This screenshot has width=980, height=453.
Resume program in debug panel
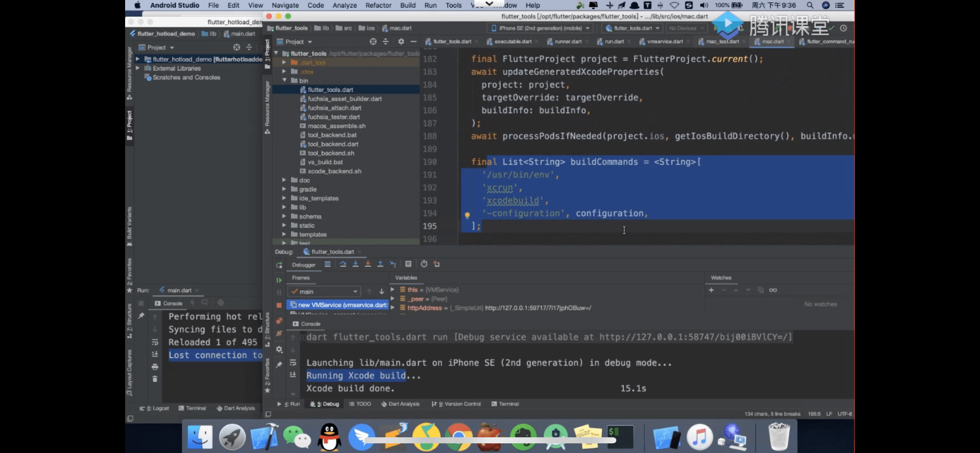click(279, 280)
